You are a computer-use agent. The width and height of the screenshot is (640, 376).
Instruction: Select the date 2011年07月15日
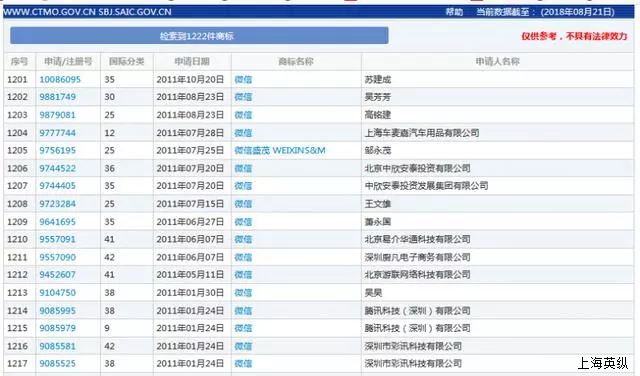coord(190,204)
